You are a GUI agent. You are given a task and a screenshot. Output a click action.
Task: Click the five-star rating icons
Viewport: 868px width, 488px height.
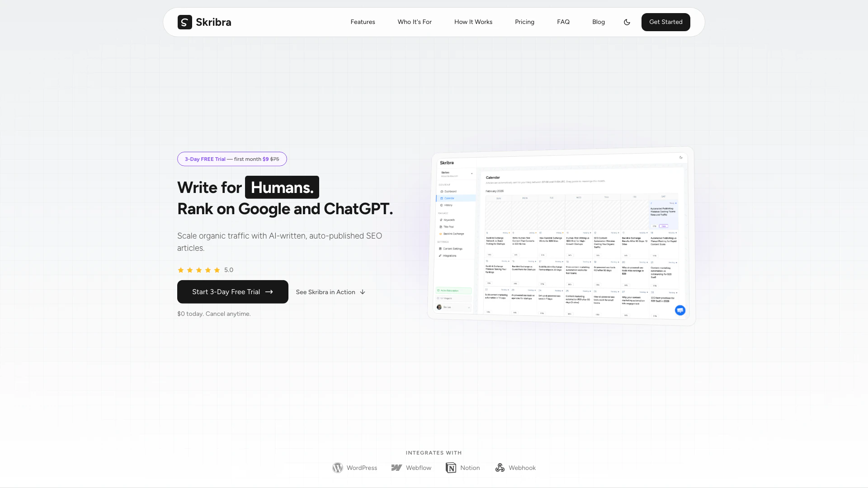coord(199,270)
